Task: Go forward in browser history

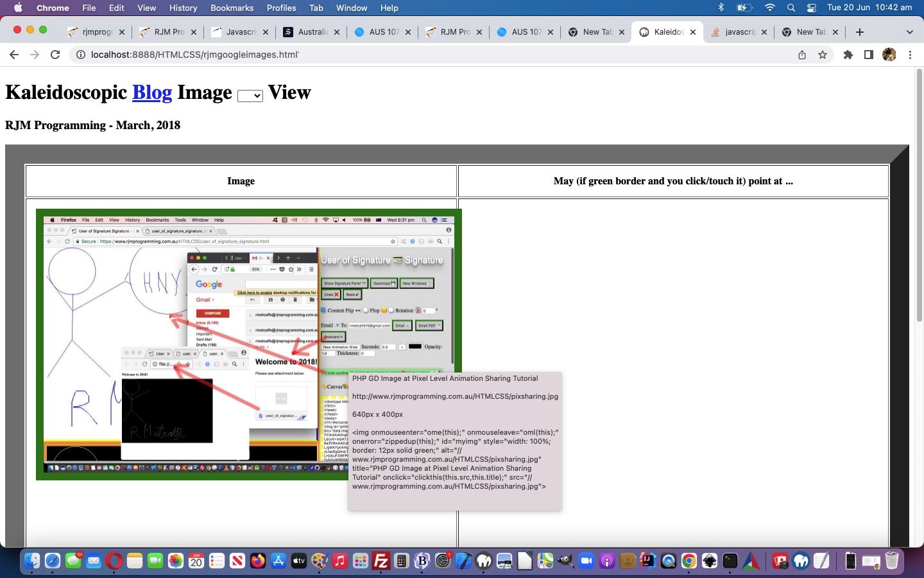Action: [x=35, y=55]
